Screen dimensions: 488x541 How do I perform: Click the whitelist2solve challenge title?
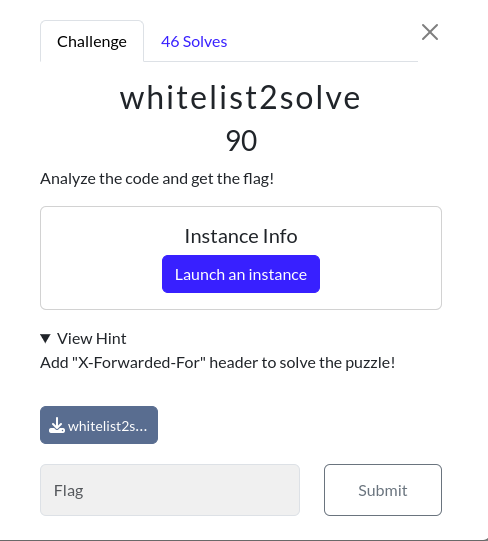(240, 98)
